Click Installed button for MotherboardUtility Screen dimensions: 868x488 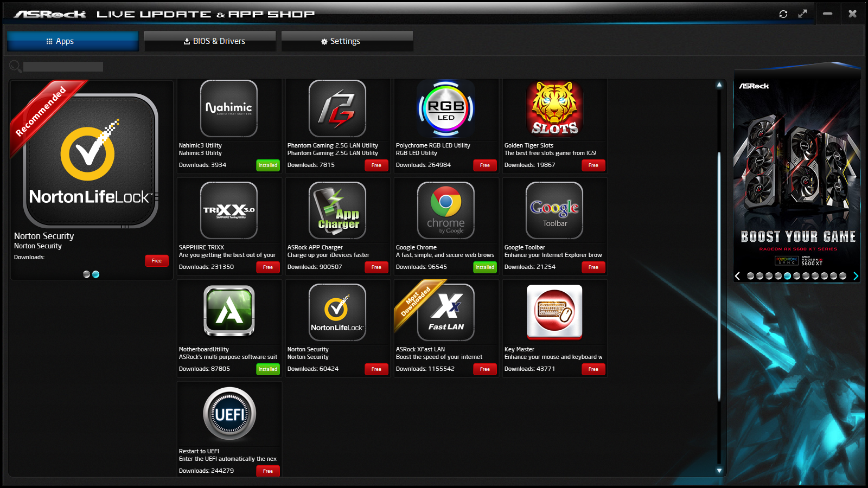(x=268, y=369)
